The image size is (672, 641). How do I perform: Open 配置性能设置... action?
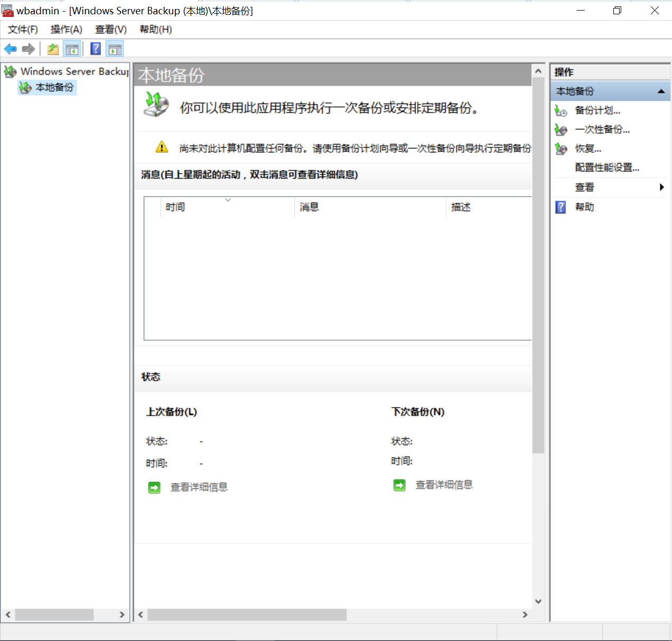click(x=607, y=168)
